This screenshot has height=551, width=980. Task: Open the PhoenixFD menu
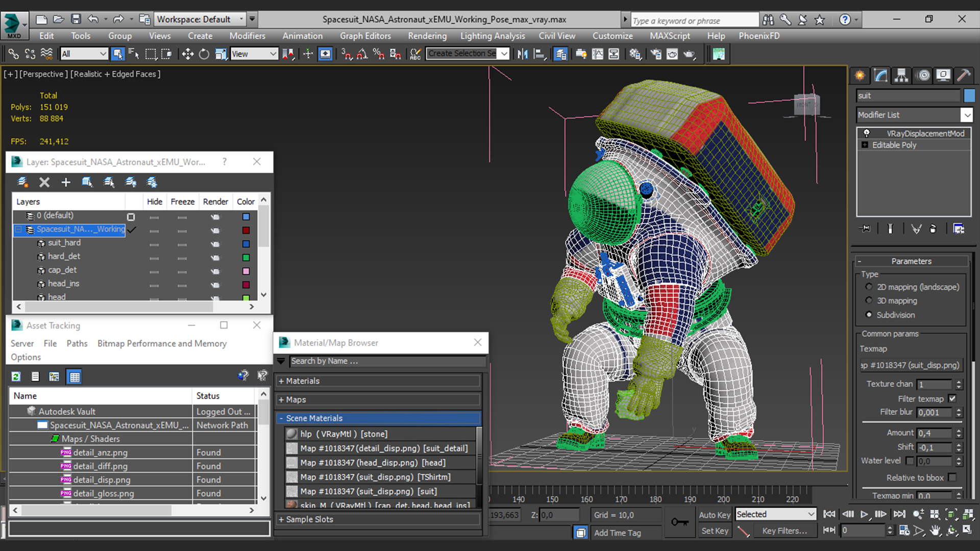[759, 36]
